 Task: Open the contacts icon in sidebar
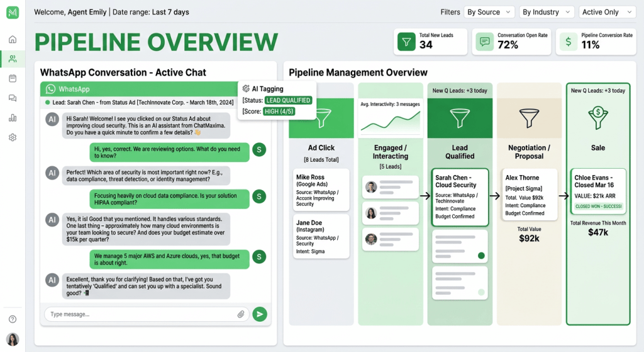coord(13,59)
